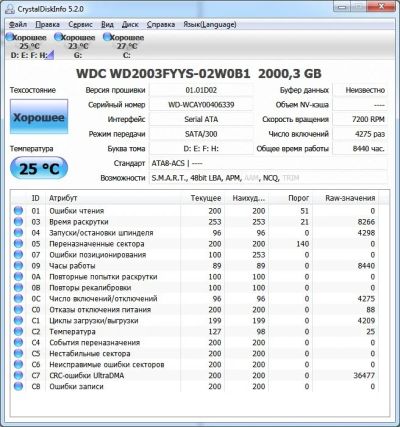Open the Сервис menu
400x427 pixels.
(80, 24)
